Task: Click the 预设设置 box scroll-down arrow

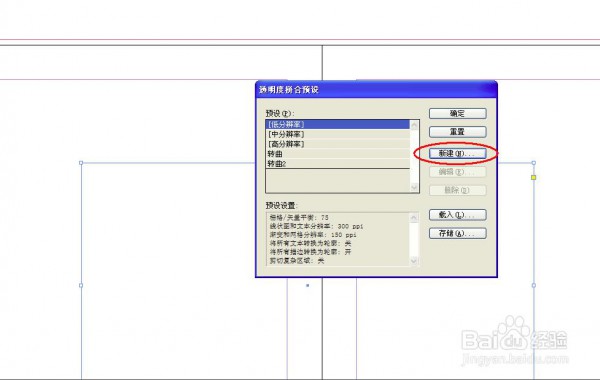Action: [x=414, y=261]
